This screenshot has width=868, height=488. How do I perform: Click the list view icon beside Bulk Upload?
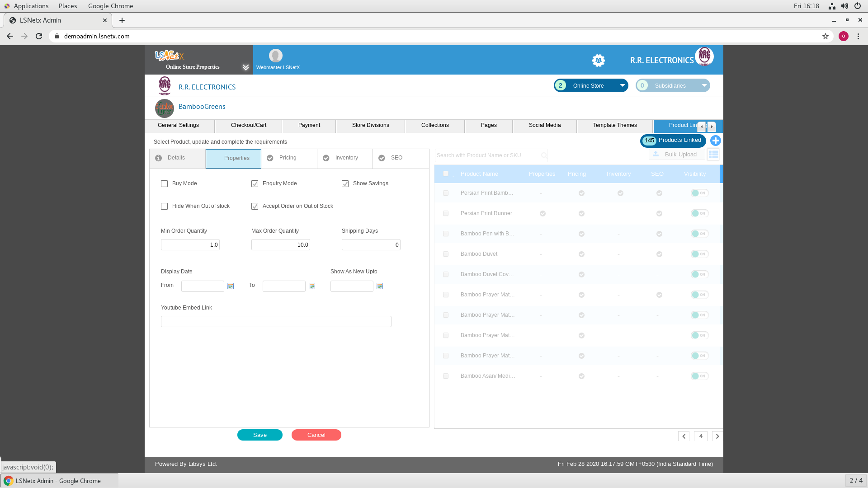[713, 155]
